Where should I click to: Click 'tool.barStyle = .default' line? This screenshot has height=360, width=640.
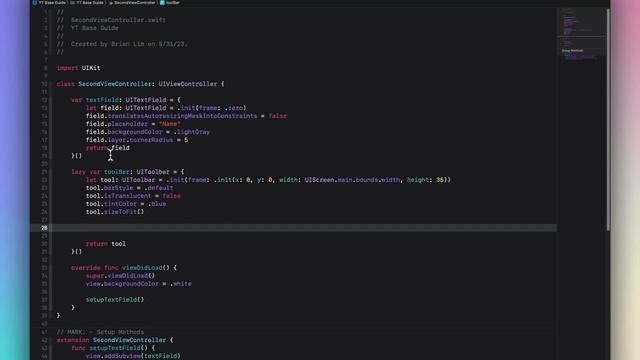129,188
